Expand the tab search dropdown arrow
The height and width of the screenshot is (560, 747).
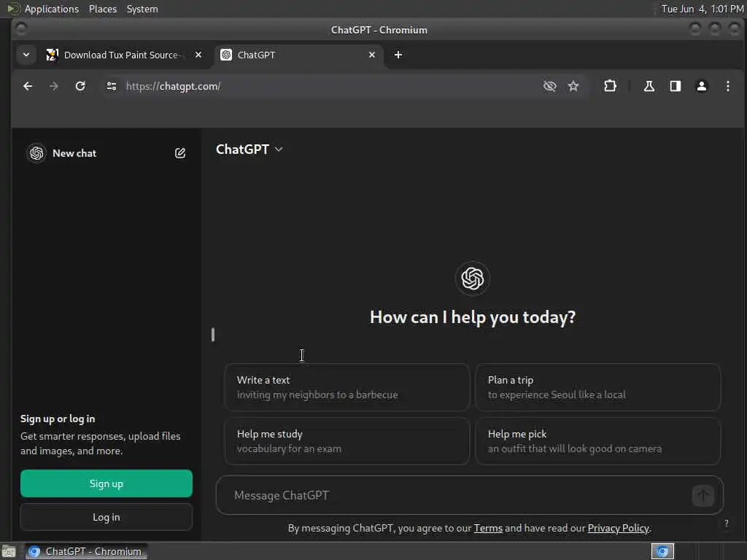click(26, 55)
